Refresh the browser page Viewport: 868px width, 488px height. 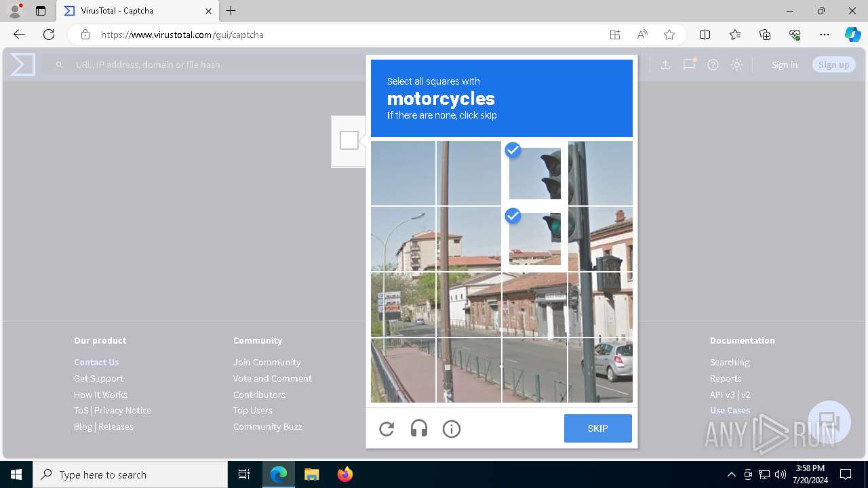(x=49, y=35)
